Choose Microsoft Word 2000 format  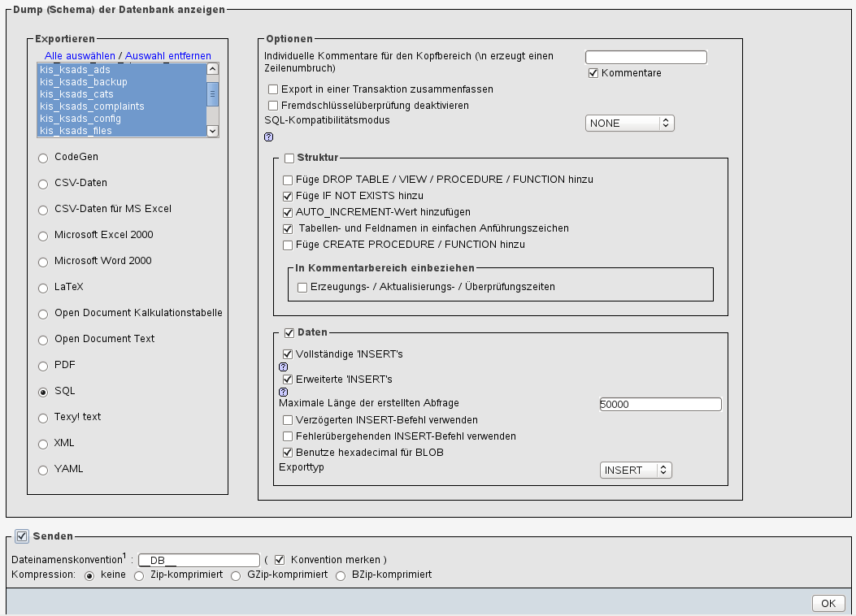point(43,262)
